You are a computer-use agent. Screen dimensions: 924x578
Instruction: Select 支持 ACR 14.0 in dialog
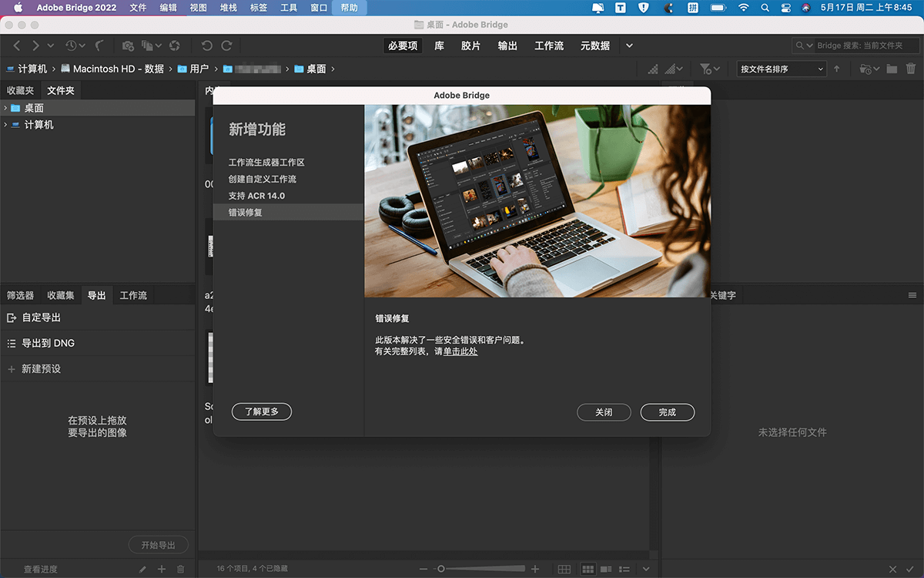(288, 196)
